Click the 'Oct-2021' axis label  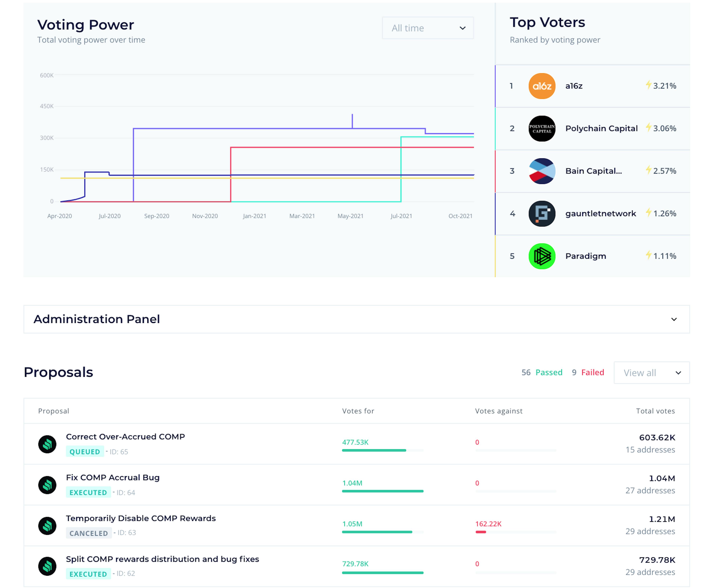coord(460,216)
